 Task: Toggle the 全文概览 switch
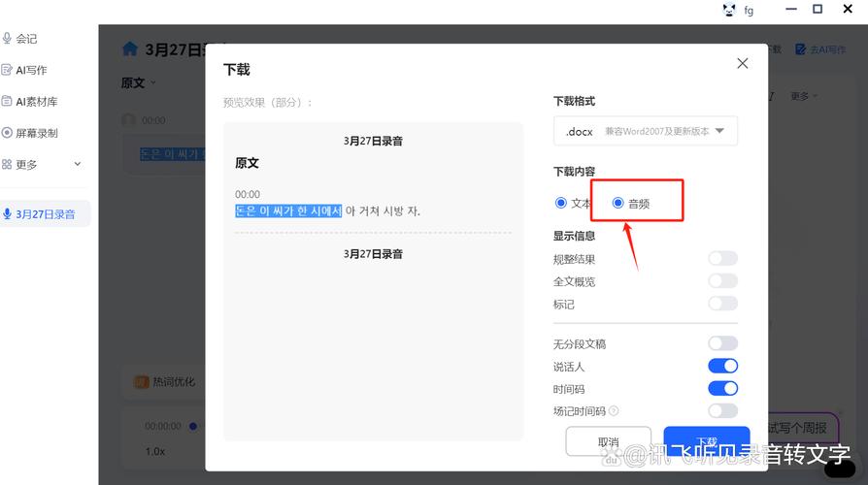[722, 281]
